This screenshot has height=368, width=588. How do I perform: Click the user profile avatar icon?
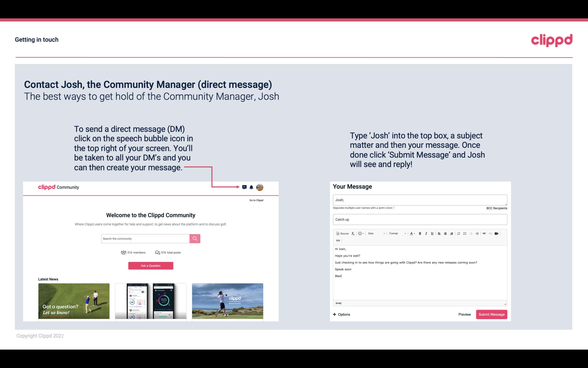pos(260,187)
